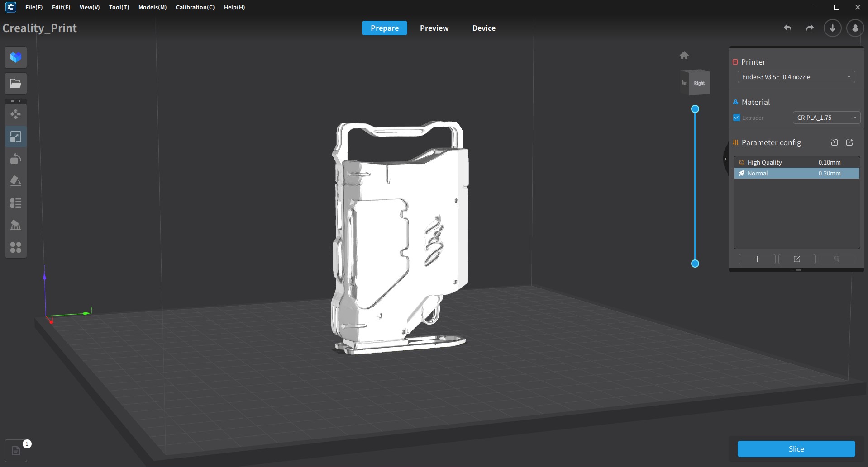
Task: Click the Creality Print app logo icon
Action: coord(11,7)
